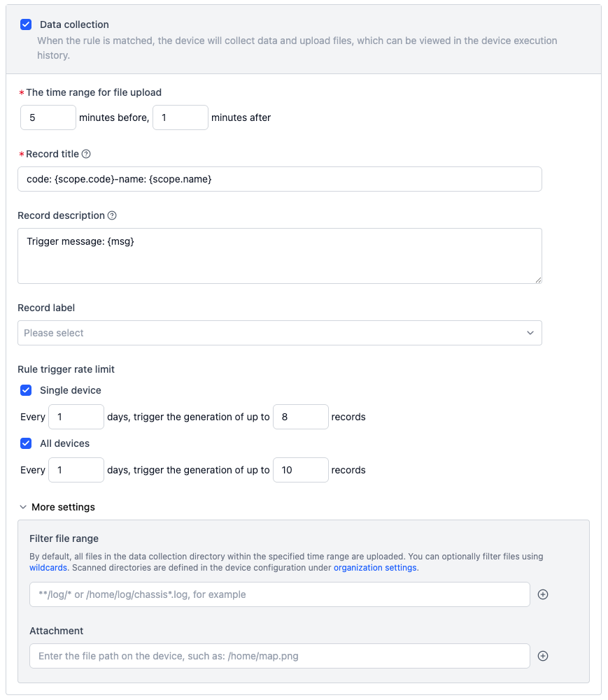Click the Attachment file path input
608x700 pixels.
280,656
